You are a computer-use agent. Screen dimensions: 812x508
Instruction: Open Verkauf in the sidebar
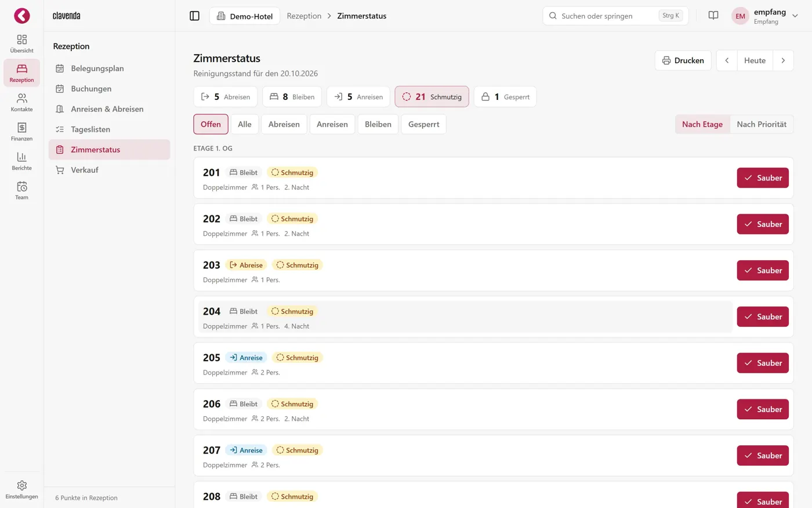click(109, 170)
